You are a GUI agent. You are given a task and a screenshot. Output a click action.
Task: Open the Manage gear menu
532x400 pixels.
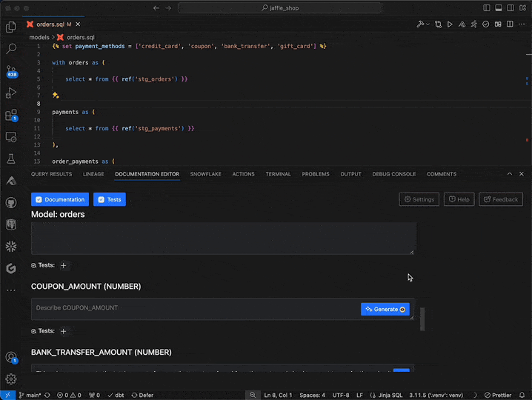[x=11, y=379]
